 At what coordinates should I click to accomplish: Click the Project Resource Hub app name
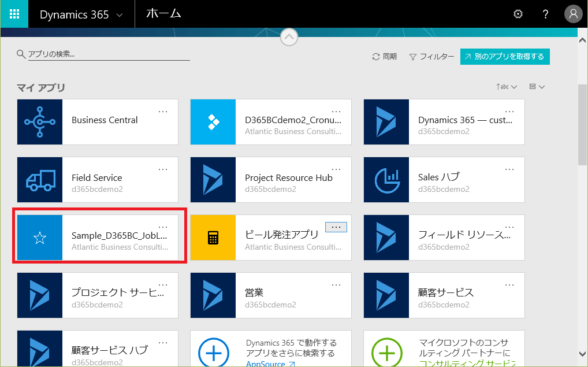(x=289, y=178)
